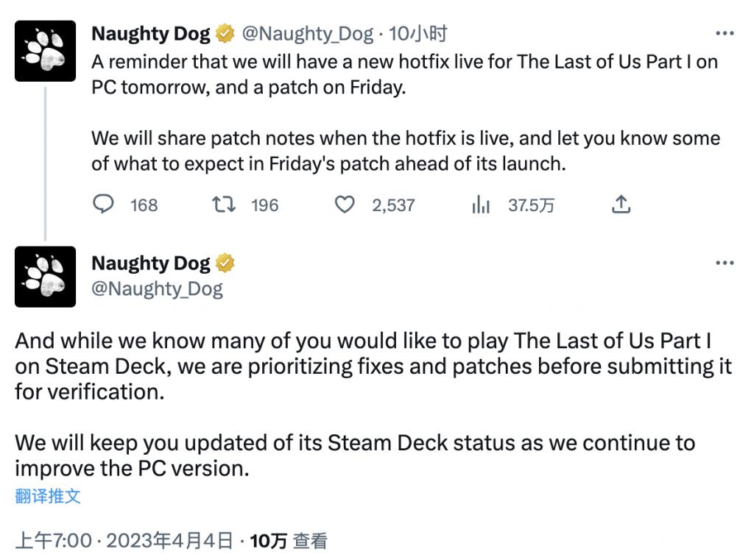This screenshot has height=560, width=754.
Task: Like the first Naughty Dog tweet
Action: click(x=345, y=205)
